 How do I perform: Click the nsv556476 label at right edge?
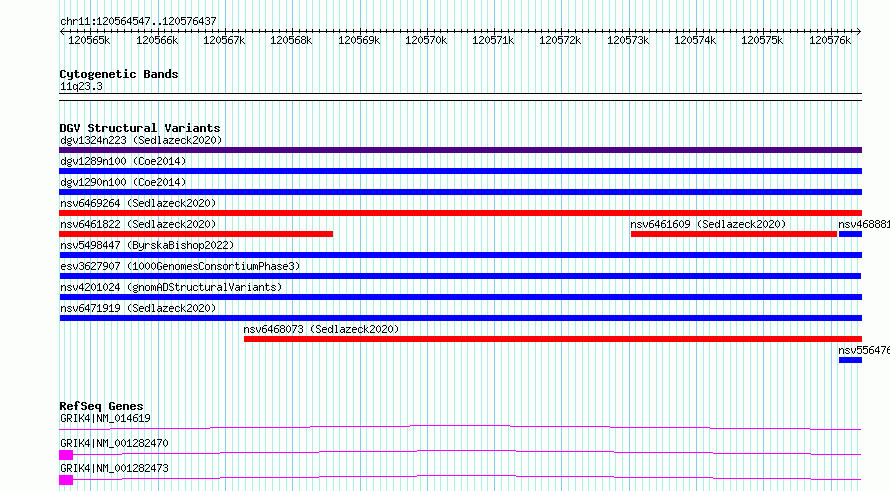click(x=864, y=350)
